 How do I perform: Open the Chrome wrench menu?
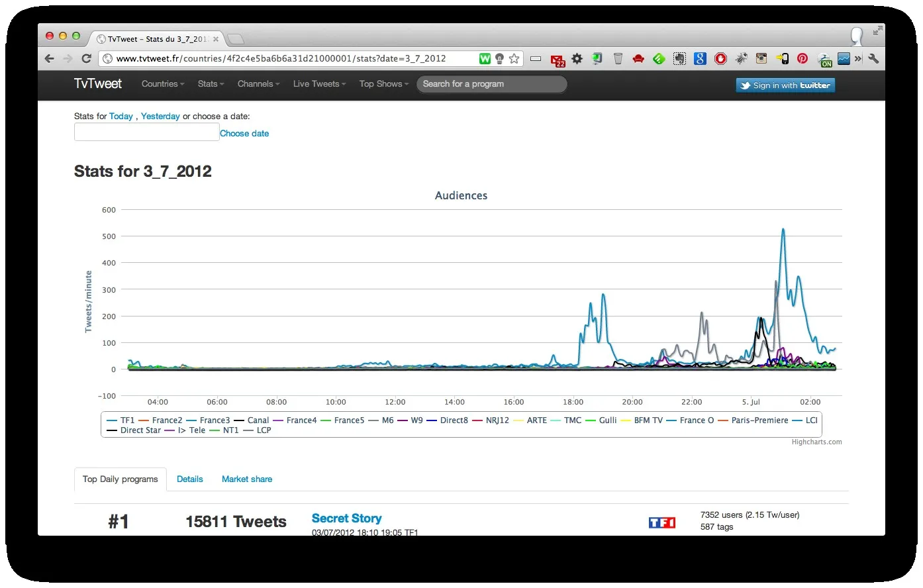873,59
